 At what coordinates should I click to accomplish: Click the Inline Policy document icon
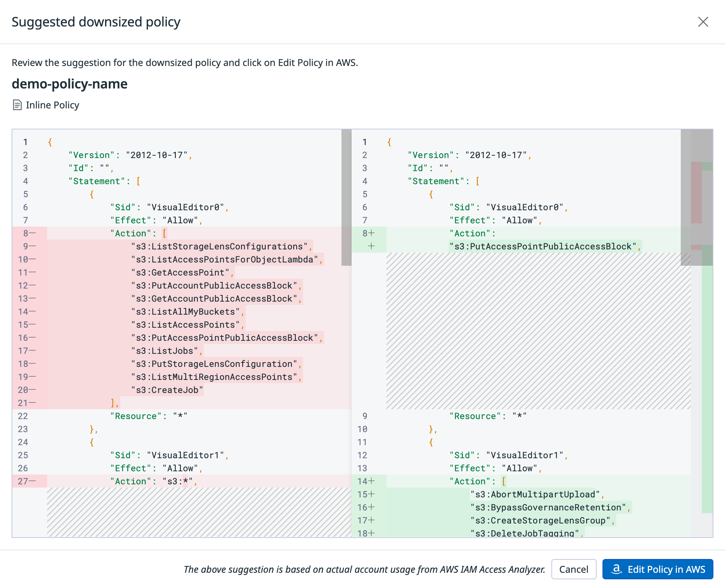[x=17, y=105]
